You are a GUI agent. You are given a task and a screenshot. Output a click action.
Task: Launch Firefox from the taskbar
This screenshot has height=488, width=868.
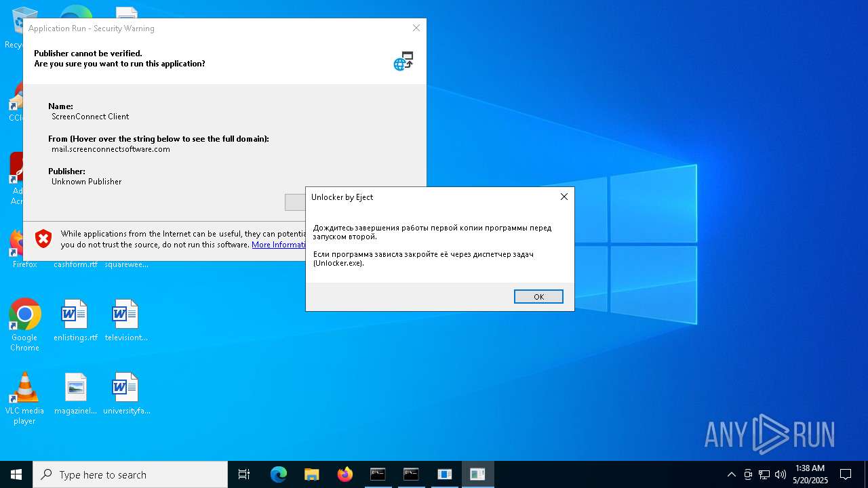coord(345,474)
